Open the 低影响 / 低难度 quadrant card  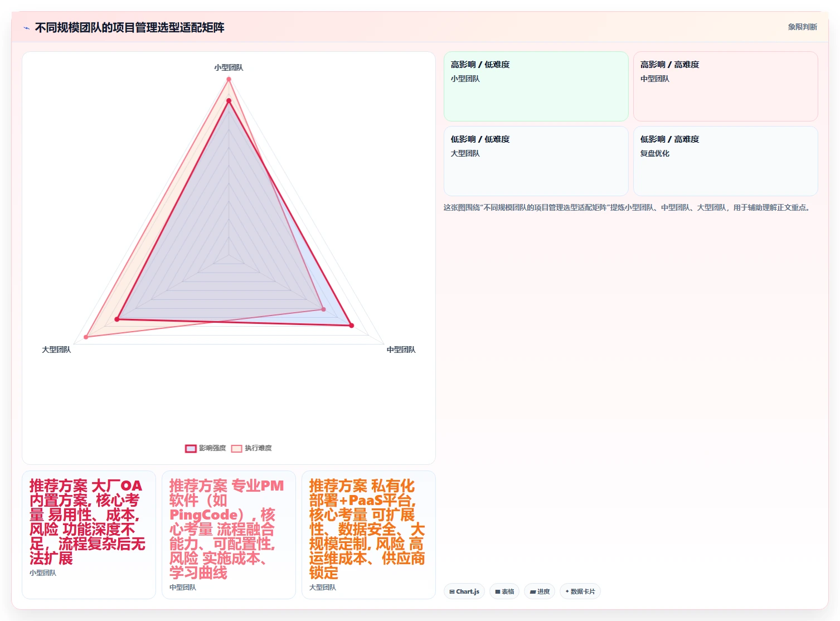click(x=536, y=161)
